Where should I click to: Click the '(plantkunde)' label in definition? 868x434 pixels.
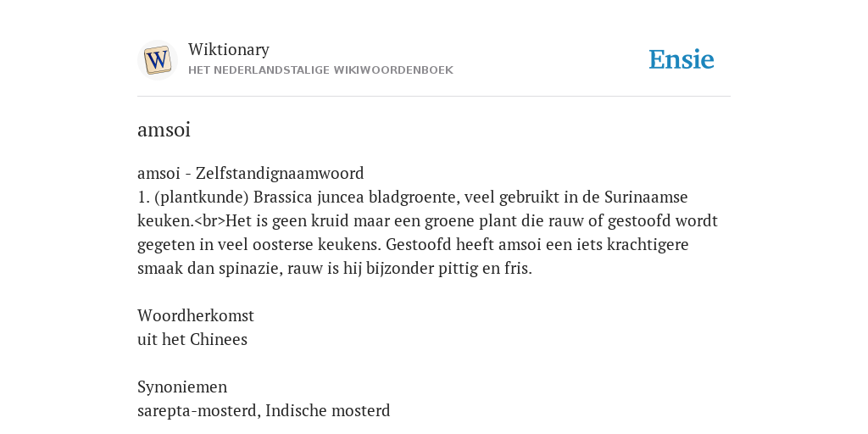202,197
